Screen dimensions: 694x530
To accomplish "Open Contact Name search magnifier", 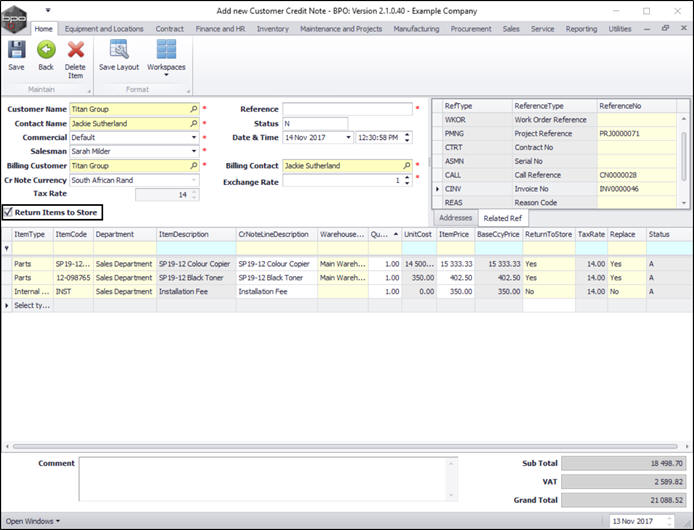I will click(194, 124).
